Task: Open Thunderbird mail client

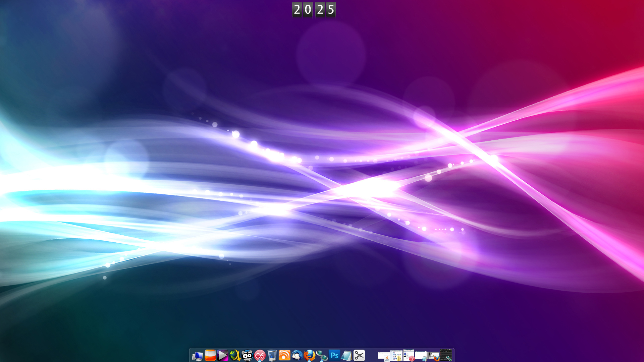Action: (x=297, y=355)
